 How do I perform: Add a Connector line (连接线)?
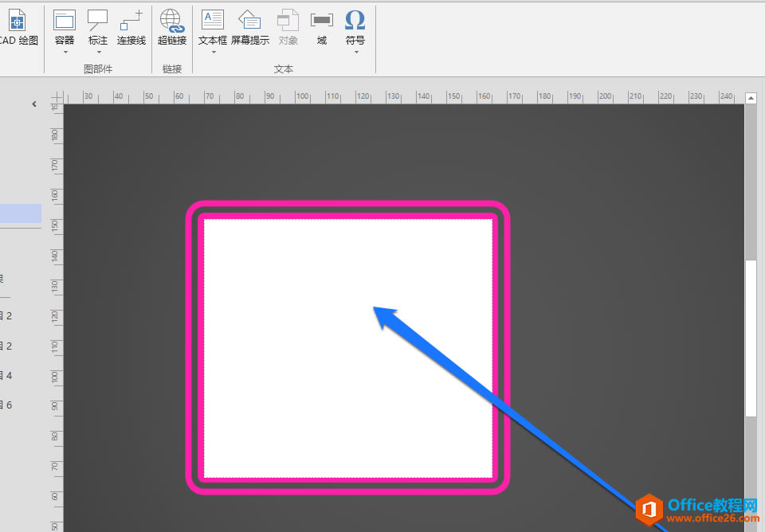131,21
